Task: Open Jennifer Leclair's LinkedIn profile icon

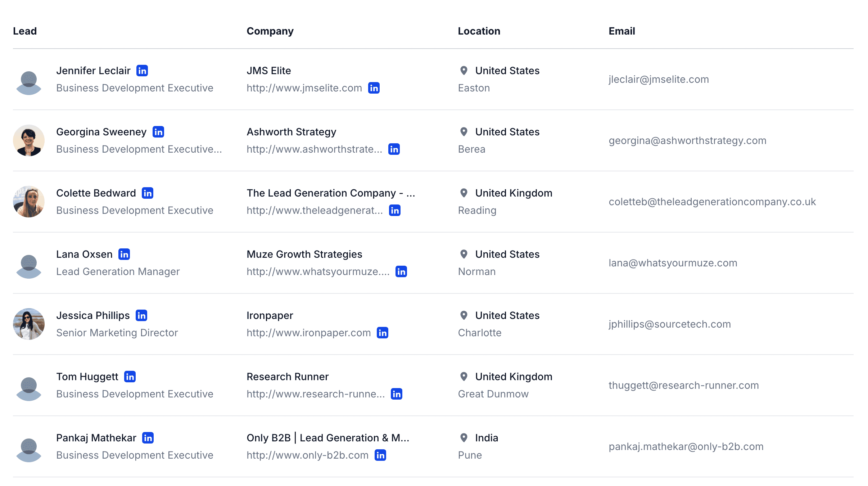Action: point(142,71)
